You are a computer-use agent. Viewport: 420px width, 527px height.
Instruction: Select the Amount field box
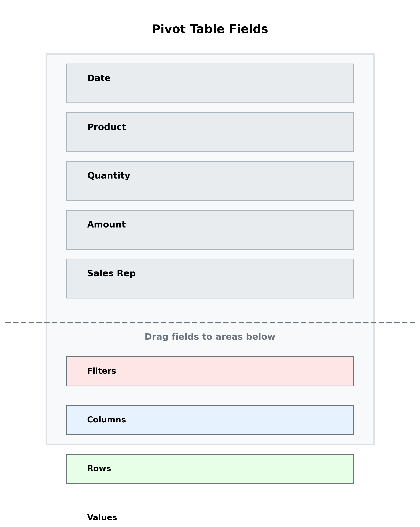pyautogui.click(x=210, y=230)
